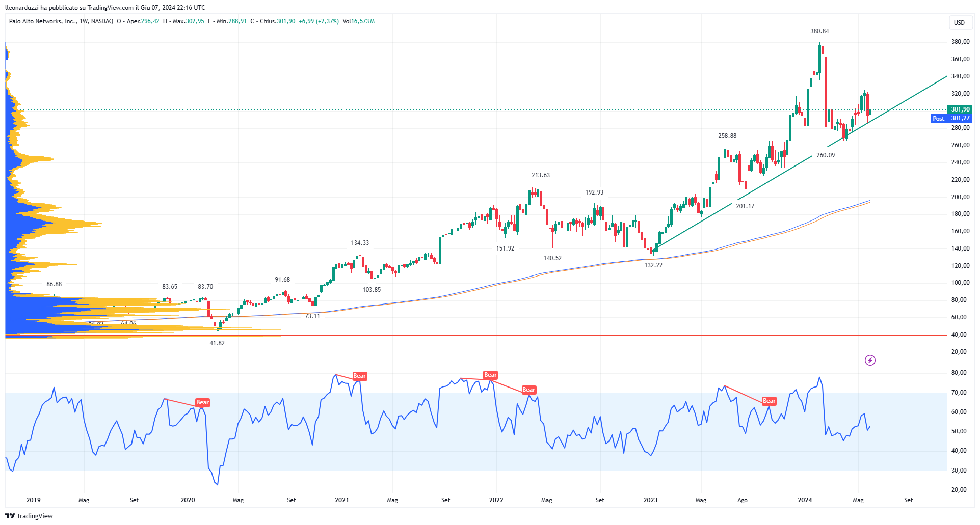The height and width of the screenshot is (525, 980).
Task: Click the 258.88 peak annotation
Action: [x=727, y=136]
